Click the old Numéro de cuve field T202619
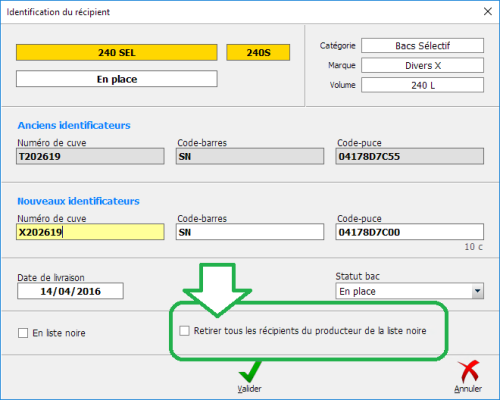Image resolution: width=500 pixels, height=400 pixels. [x=90, y=156]
